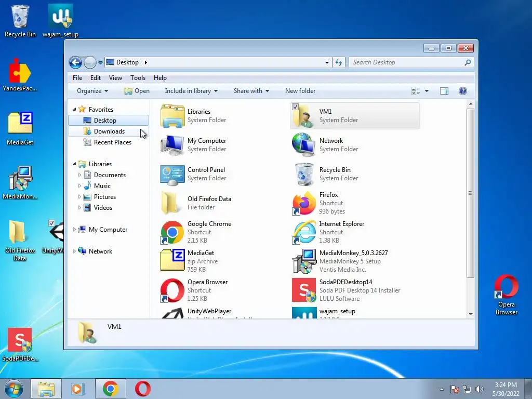Select Google Chrome shortcut in file list
The image size is (532, 399).
coord(172,232)
